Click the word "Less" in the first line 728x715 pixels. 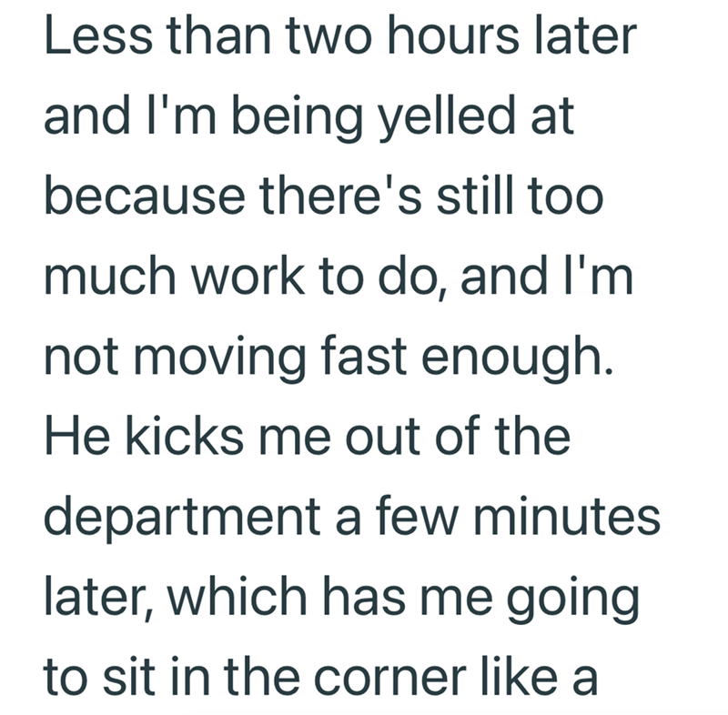point(98,35)
